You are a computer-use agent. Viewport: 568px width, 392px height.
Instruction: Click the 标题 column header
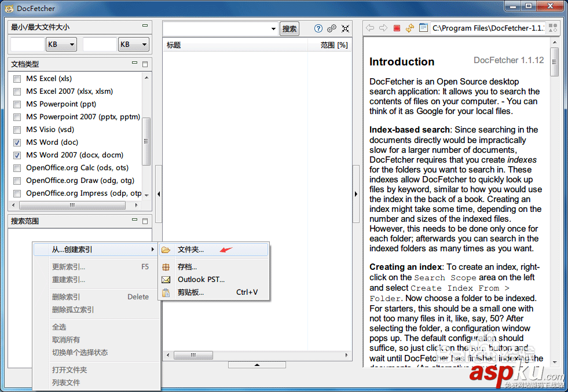[x=173, y=45]
